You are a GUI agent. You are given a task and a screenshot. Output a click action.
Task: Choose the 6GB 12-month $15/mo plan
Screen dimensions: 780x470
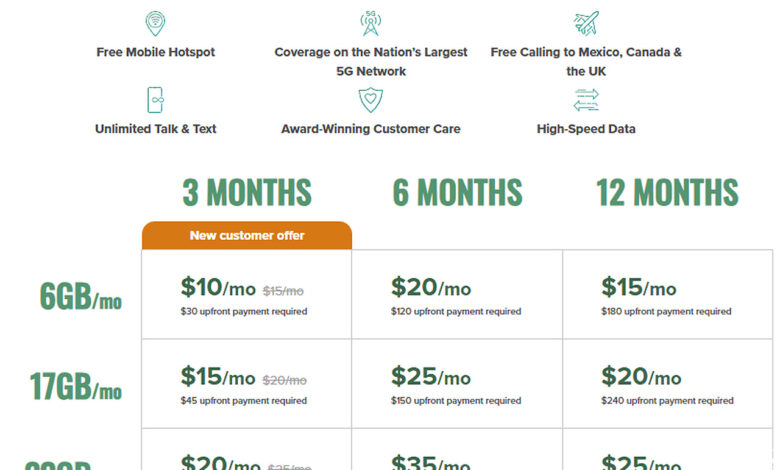(668, 294)
